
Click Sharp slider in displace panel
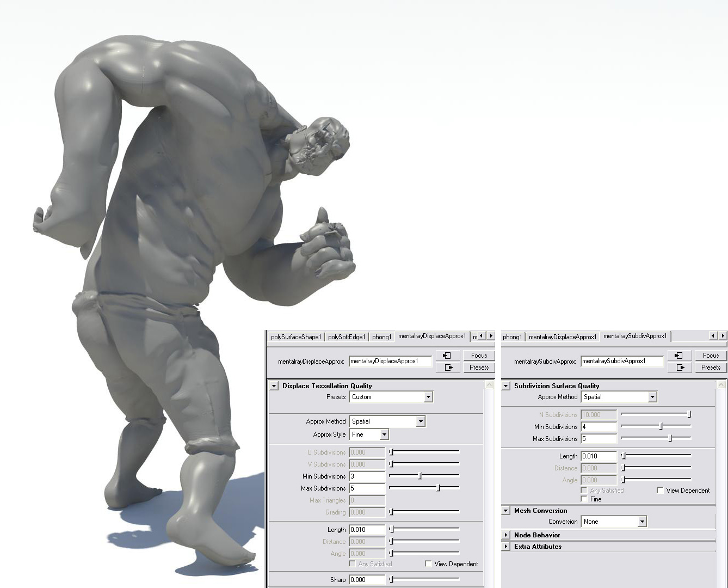[x=424, y=580]
